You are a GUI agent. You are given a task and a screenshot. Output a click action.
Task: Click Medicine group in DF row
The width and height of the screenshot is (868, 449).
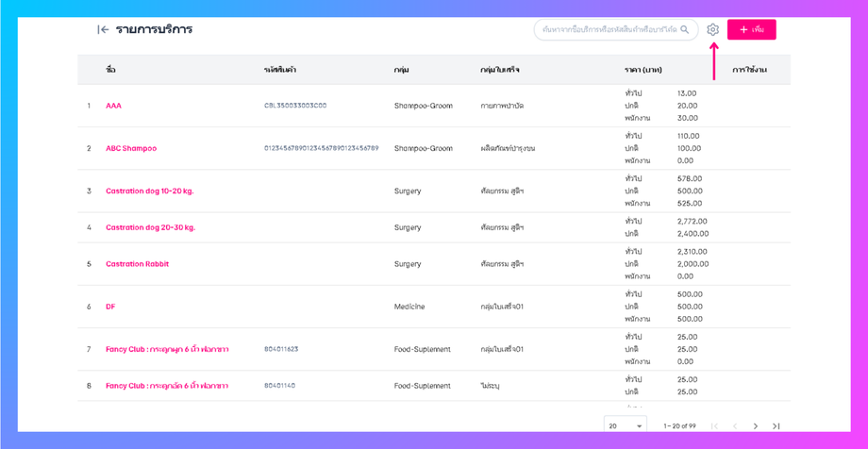point(409,307)
